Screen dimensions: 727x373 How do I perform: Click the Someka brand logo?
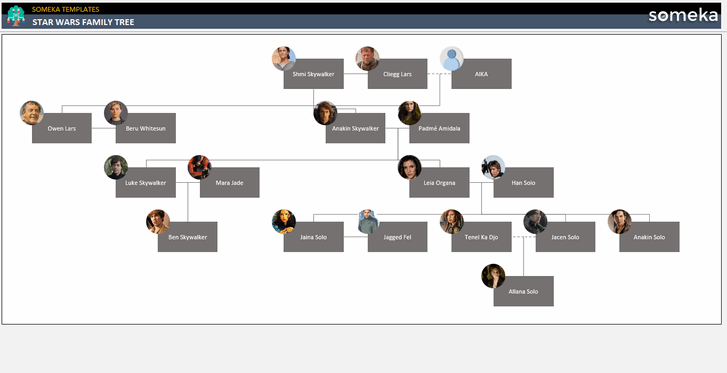683,15
